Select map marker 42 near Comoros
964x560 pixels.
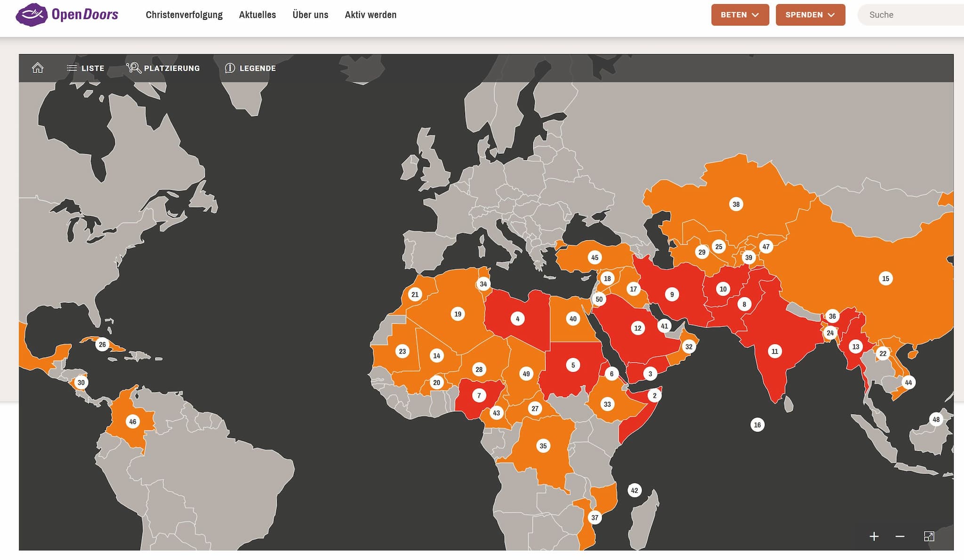pyautogui.click(x=635, y=490)
